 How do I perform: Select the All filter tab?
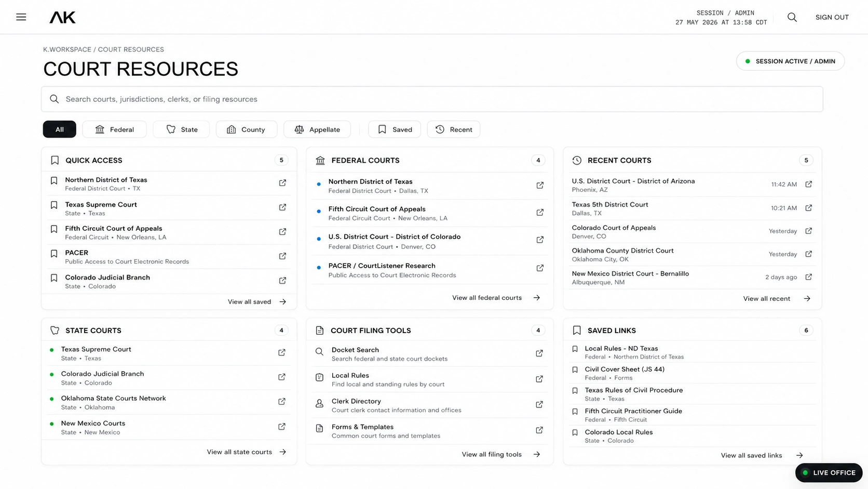(x=60, y=129)
